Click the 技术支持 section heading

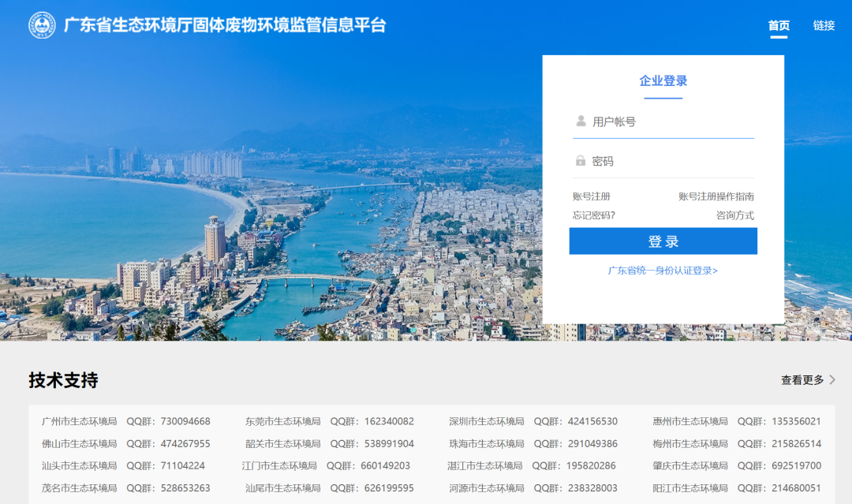[64, 380]
